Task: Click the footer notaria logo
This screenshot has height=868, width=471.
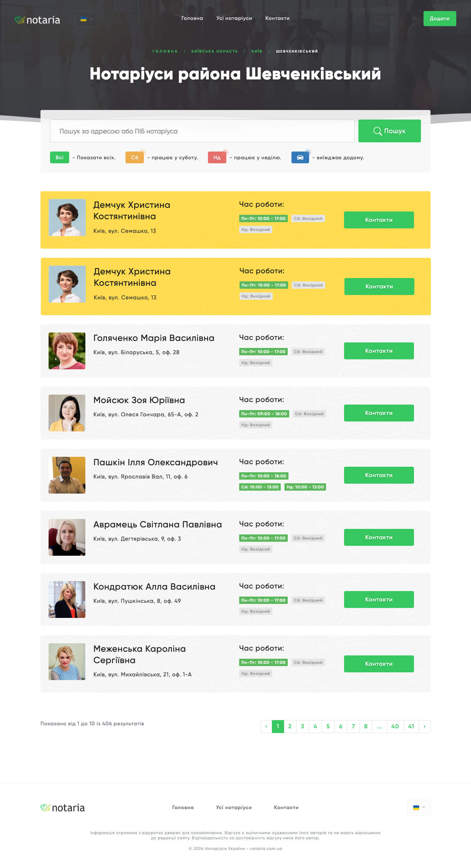Action: coord(63,808)
